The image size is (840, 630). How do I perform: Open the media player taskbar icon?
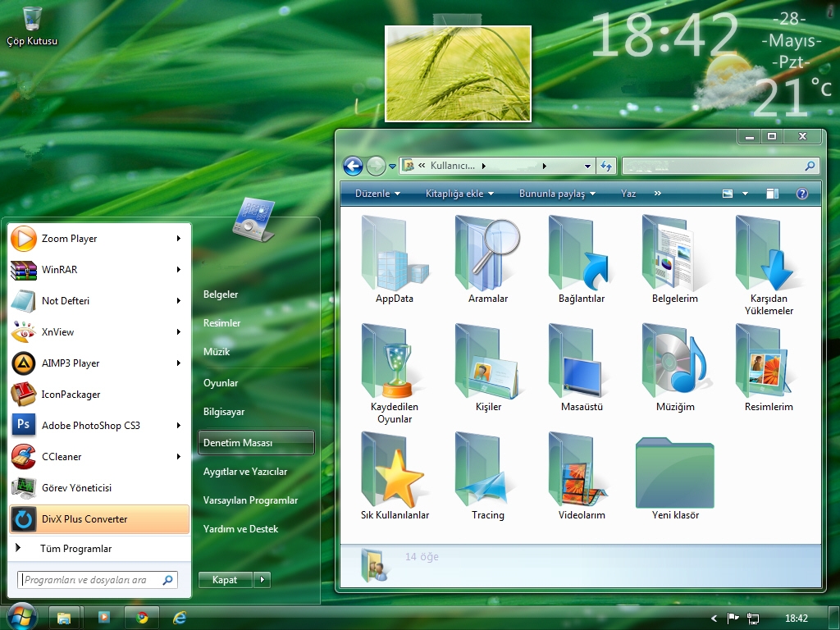(103, 618)
